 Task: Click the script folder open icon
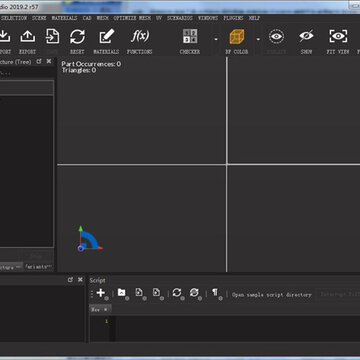(121, 293)
